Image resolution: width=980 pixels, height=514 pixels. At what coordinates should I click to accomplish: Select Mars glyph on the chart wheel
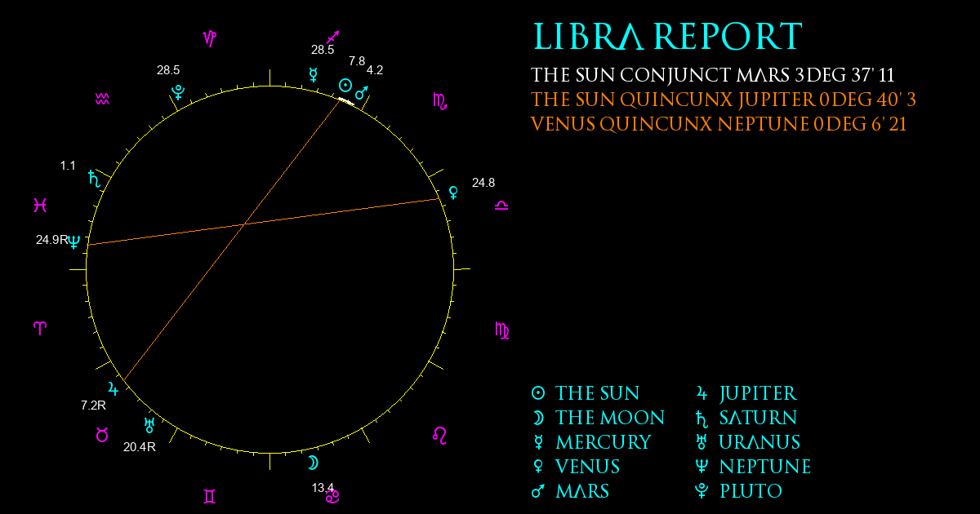(x=362, y=92)
